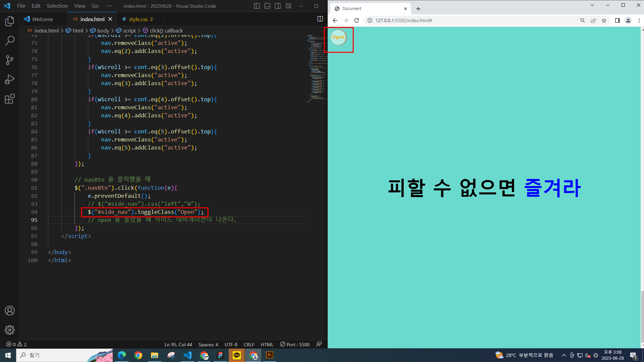Open the Manage gear icon
The height and width of the screenshot is (362, 644).
coord(10,330)
